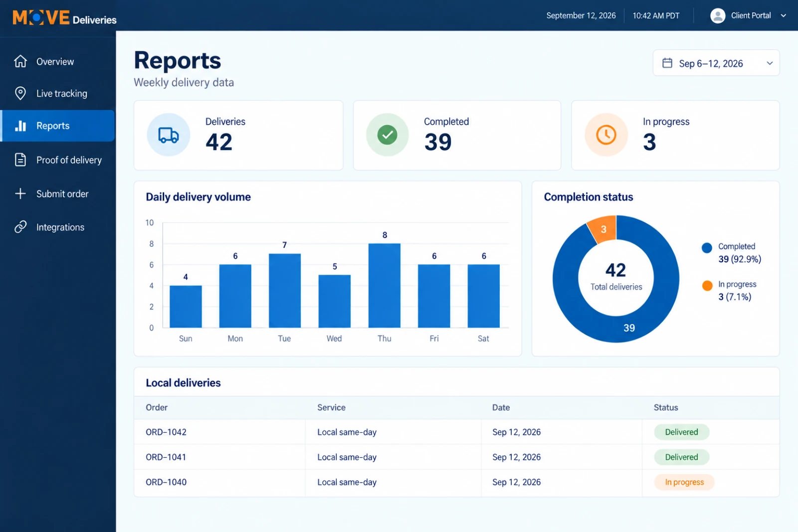Click the orange clock In progress icon
The width and height of the screenshot is (798, 532).
[x=606, y=135]
